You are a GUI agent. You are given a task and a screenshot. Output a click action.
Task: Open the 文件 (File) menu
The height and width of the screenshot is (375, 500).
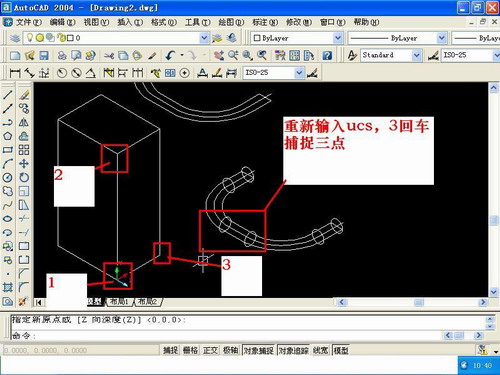(29, 22)
